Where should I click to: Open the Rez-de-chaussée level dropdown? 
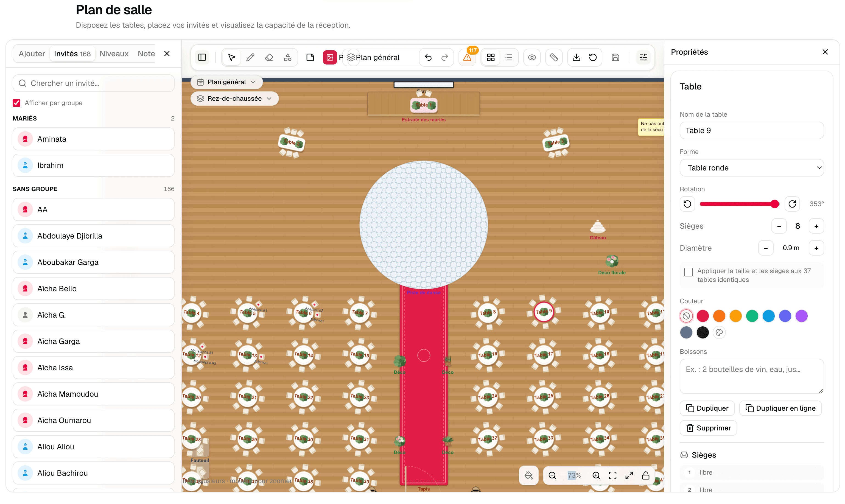click(x=235, y=99)
